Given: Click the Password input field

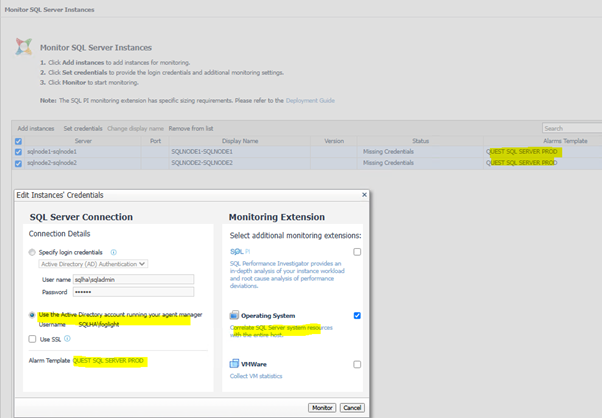Looking at the screenshot, I should click(134, 292).
